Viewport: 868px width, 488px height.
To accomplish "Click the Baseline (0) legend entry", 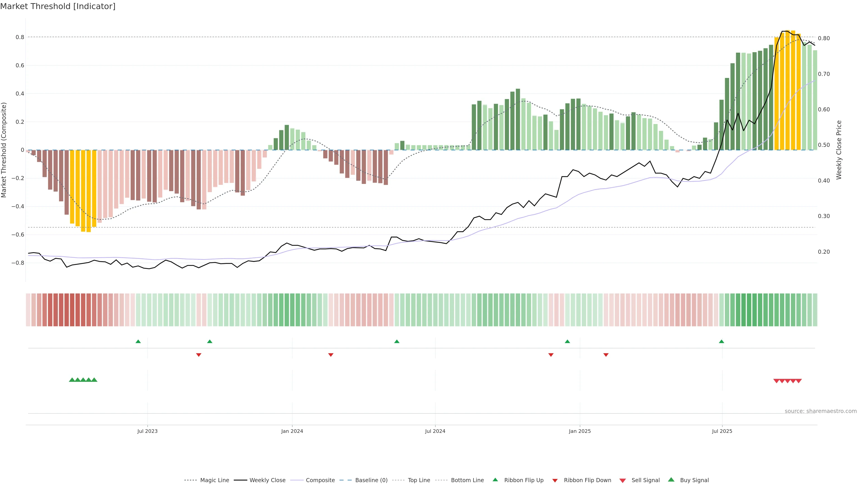I will (x=371, y=480).
